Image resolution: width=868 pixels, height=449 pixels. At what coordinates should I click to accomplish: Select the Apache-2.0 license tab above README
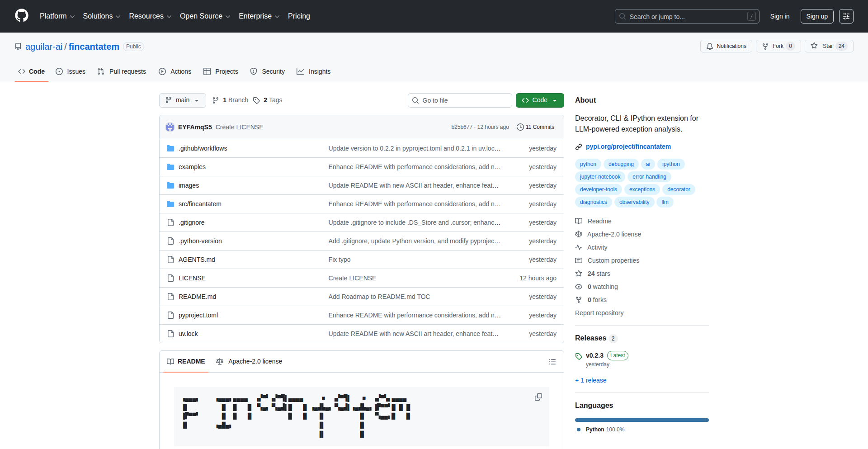click(249, 362)
